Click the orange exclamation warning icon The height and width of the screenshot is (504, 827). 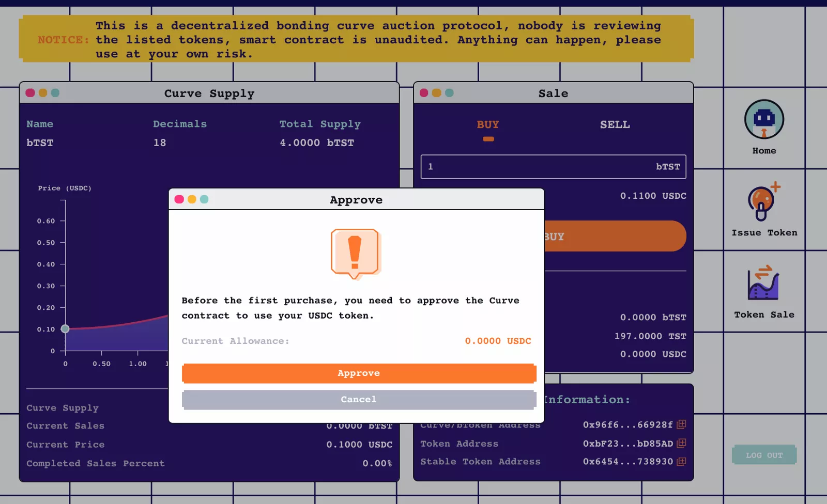(x=355, y=254)
